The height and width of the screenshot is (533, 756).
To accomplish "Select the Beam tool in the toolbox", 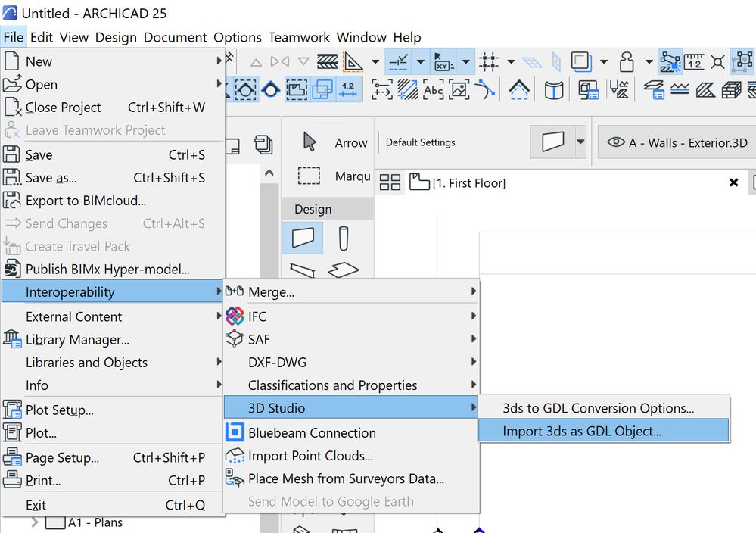I will click(303, 270).
